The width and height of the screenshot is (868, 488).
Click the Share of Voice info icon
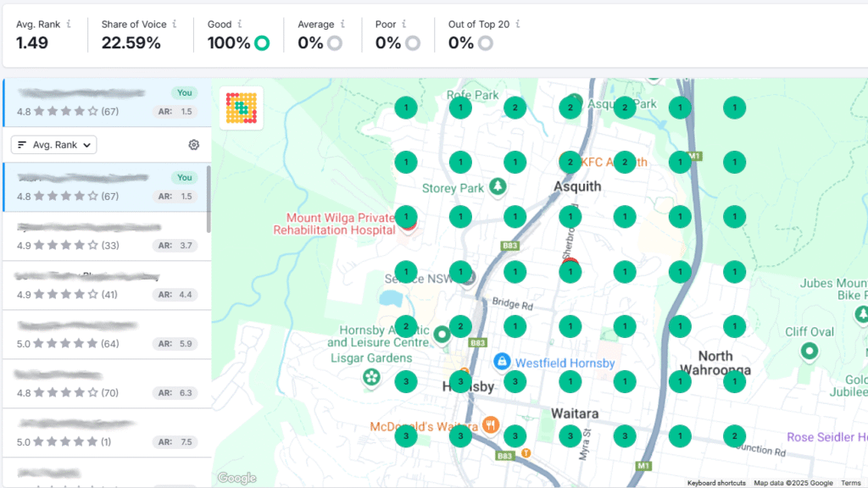coord(175,25)
